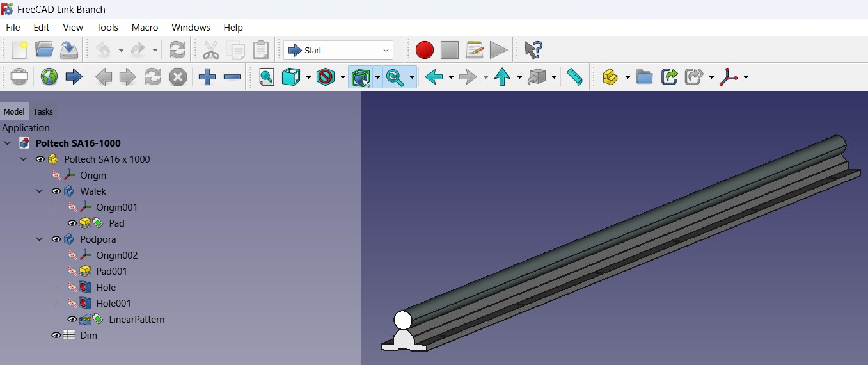
Task: Open the draw style dropdown arrow
Action: coord(308,77)
